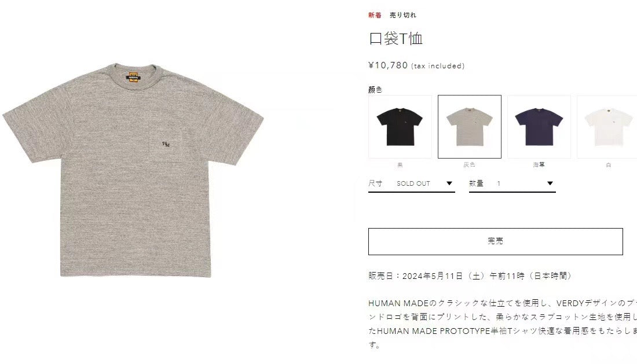The height and width of the screenshot is (364, 637).
Task: Click the orange neck tag on shirt
Action: click(x=133, y=77)
